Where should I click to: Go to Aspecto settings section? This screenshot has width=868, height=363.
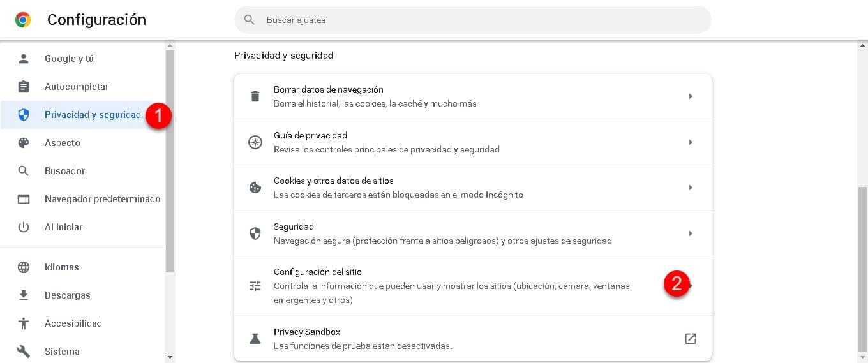click(63, 143)
